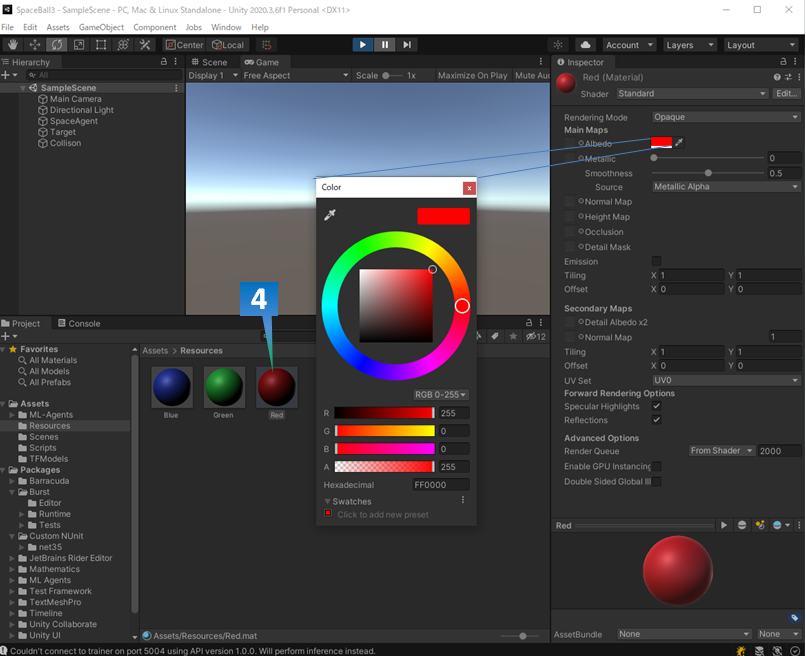
Task: Toggle preview lighting icon
Action: (760, 525)
